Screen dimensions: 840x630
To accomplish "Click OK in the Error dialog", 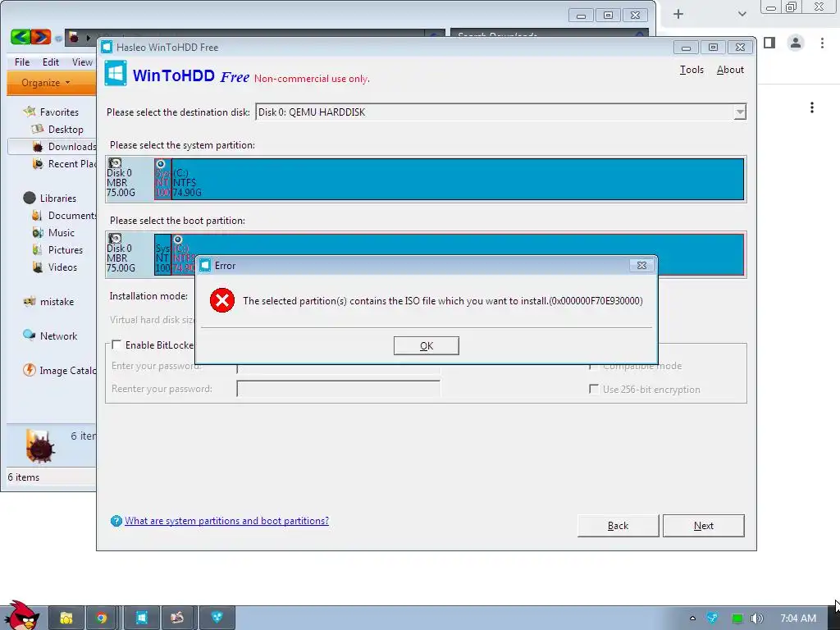I will point(426,345).
